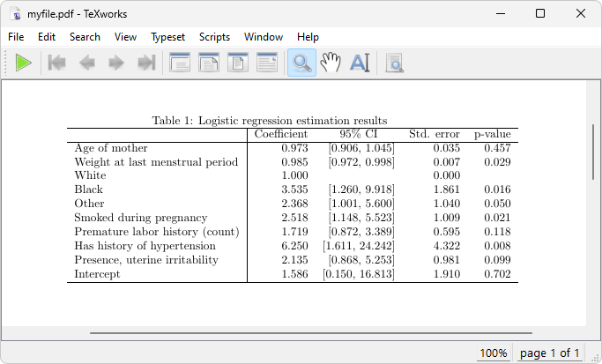602x364 pixels.
Task: Open the Window menu
Action: (264, 37)
